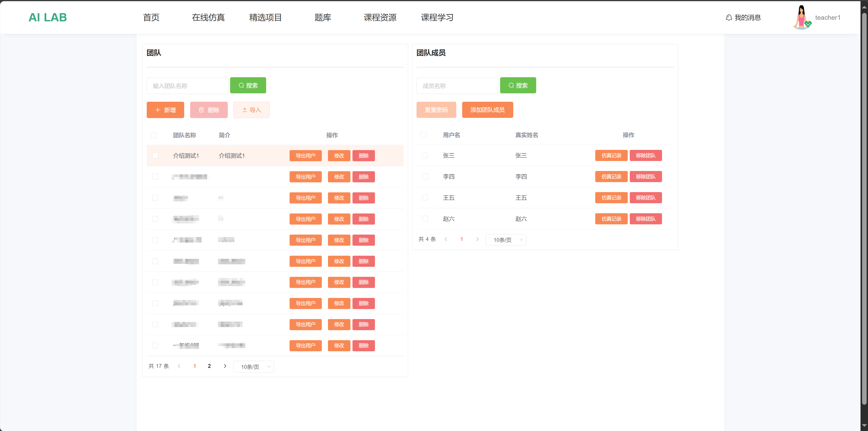The height and width of the screenshot is (431, 868).
Task: Go to 题库 in the top navigation
Action: 322,17
